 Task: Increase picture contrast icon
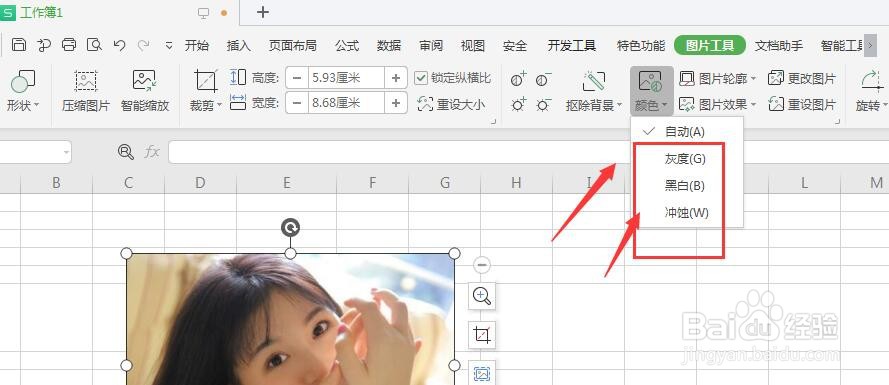click(x=518, y=79)
